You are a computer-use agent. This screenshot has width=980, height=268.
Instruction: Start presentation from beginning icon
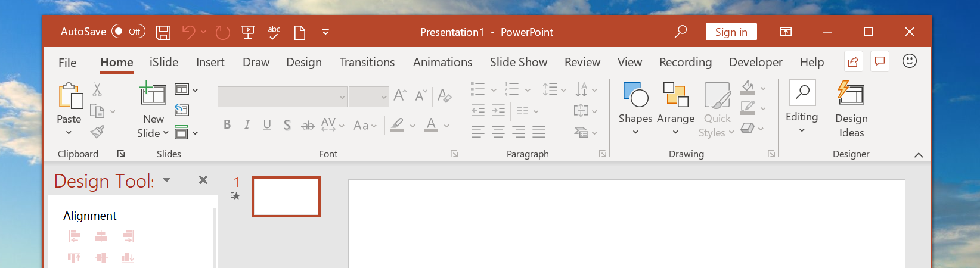[248, 32]
